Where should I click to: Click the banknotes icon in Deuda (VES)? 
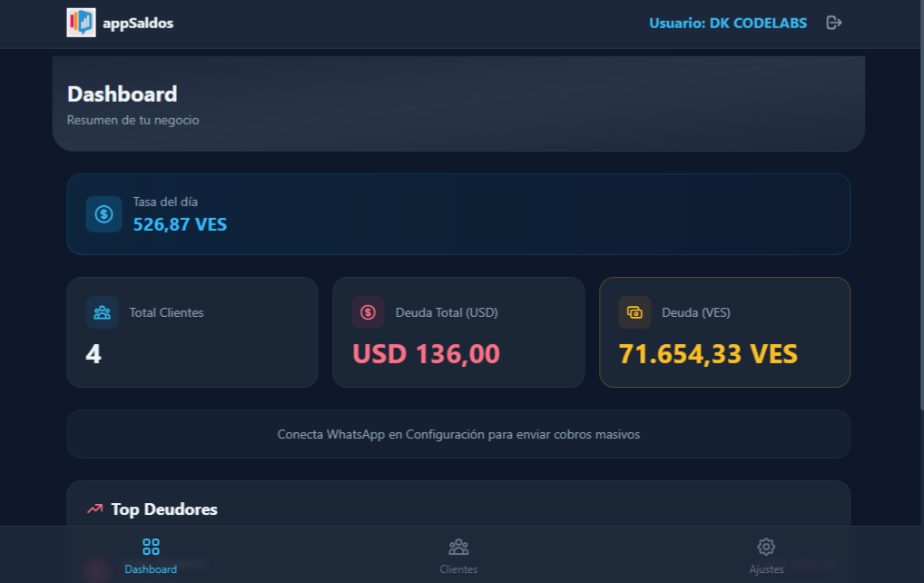[x=634, y=312]
